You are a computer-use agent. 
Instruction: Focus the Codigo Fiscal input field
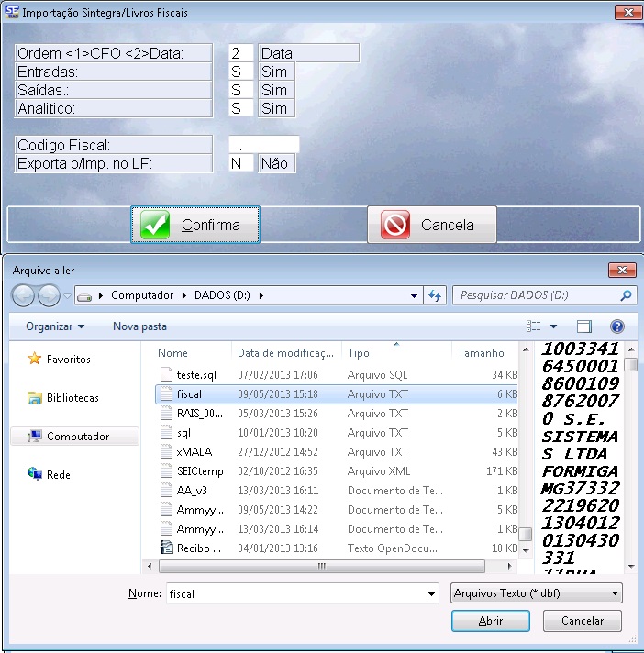tap(263, 145)
